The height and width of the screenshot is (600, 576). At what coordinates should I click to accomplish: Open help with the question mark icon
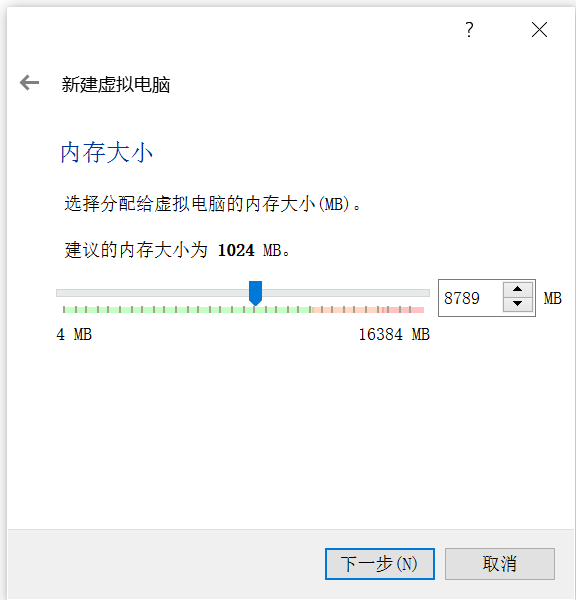pyautogui.click(x=469, y=29)
